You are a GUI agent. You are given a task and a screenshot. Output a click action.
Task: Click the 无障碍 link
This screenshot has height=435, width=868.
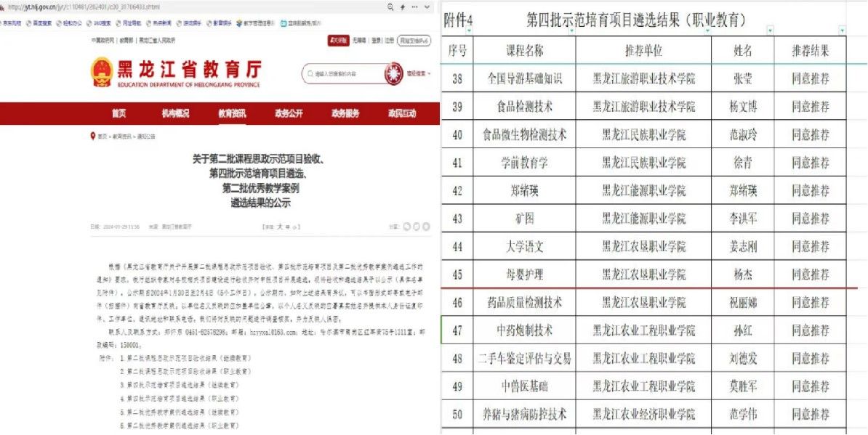[x=360, y=41]
